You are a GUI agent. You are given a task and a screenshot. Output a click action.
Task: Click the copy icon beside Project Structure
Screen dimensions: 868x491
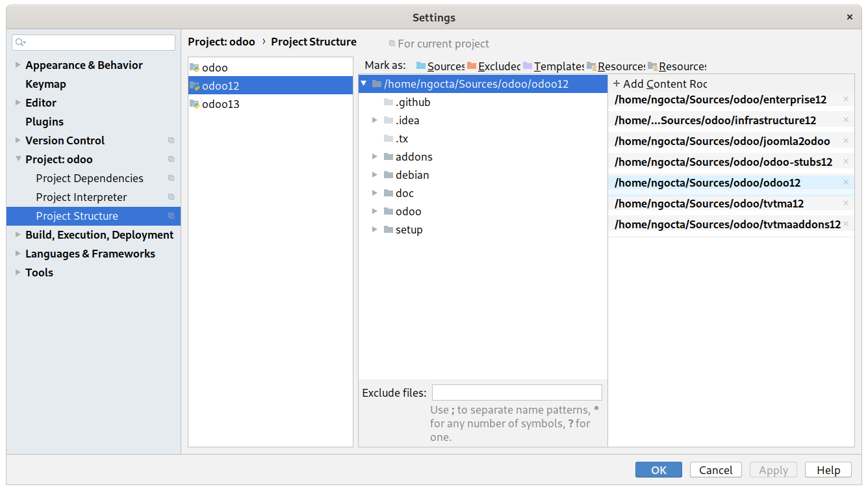click(172, 216)
